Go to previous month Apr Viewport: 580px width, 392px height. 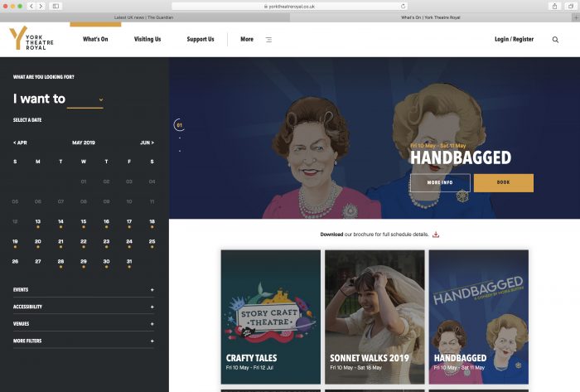tap(20, 143)
